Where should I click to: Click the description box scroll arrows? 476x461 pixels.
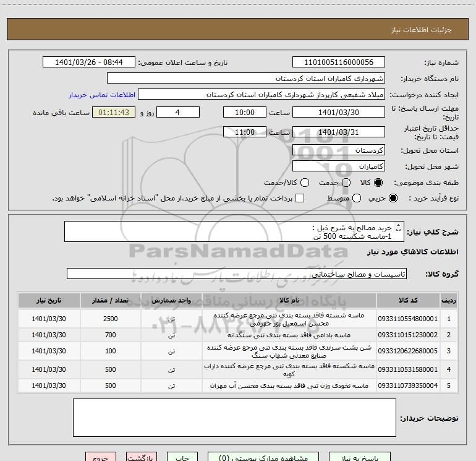tap(399, 227)
